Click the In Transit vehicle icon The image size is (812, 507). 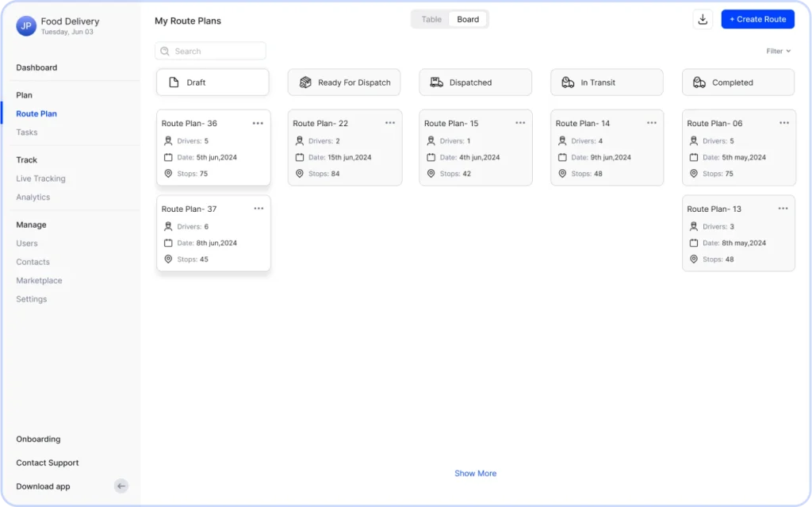pos(568,82)
